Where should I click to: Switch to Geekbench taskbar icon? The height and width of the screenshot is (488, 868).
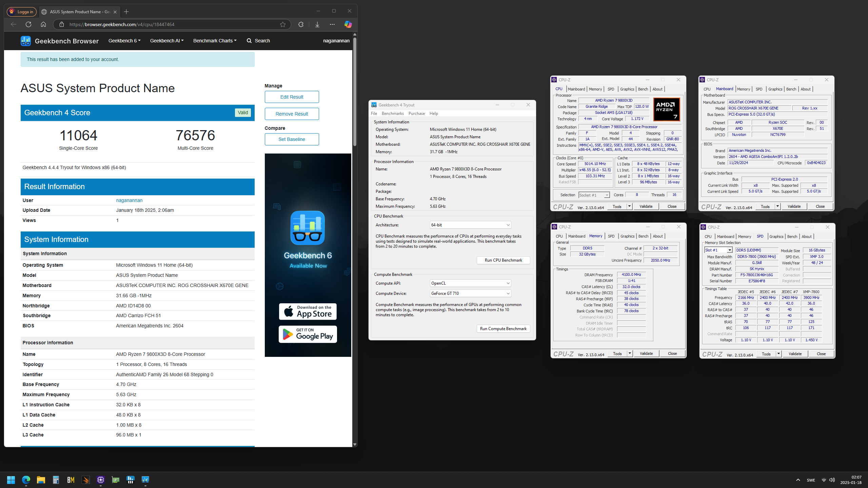pyautogui.click(x=145, y=480)
